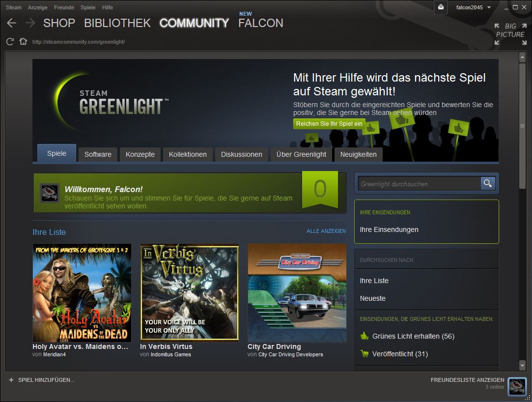532x402 pixels.
Task: Click FREUNDESLISTE ANZEIGEN
Action: click(467, 380)
